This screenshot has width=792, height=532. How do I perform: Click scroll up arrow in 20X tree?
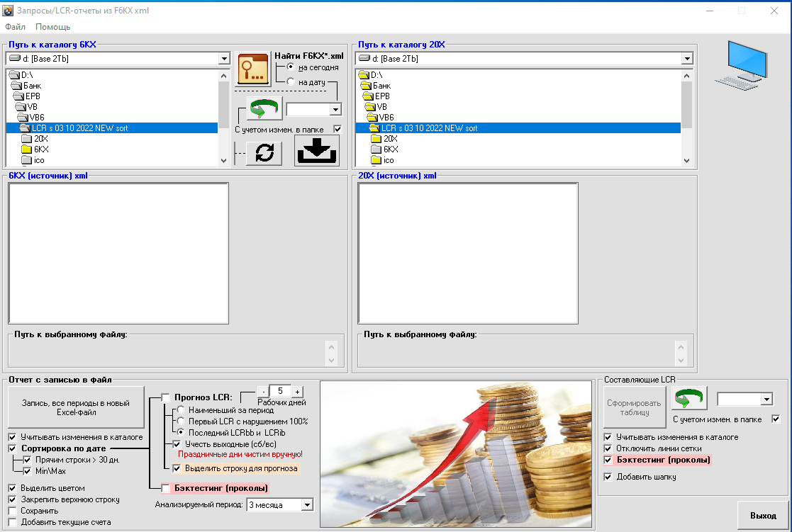(686, 76)
